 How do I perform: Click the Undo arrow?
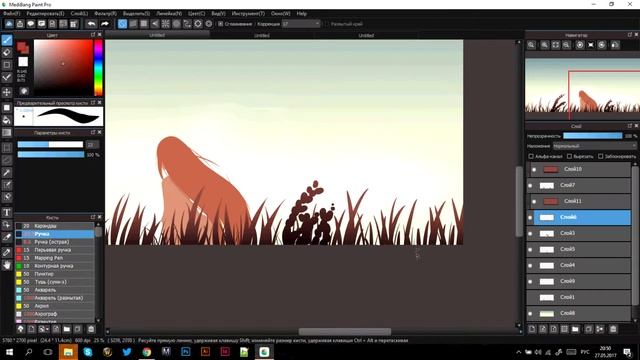(x=92, y=24)
